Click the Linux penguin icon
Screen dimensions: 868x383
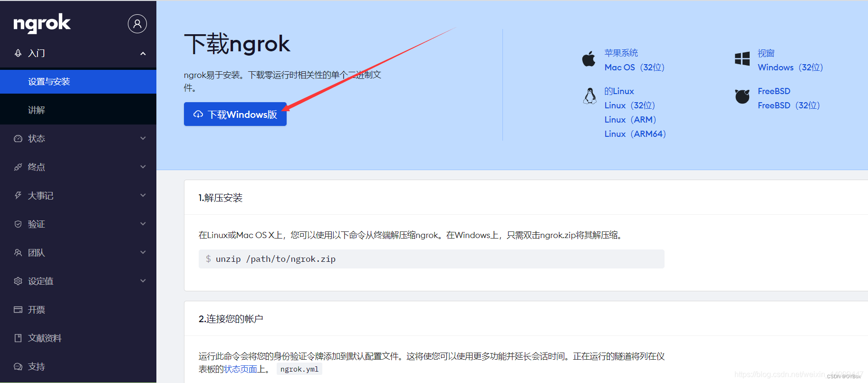tap(590, 96)
